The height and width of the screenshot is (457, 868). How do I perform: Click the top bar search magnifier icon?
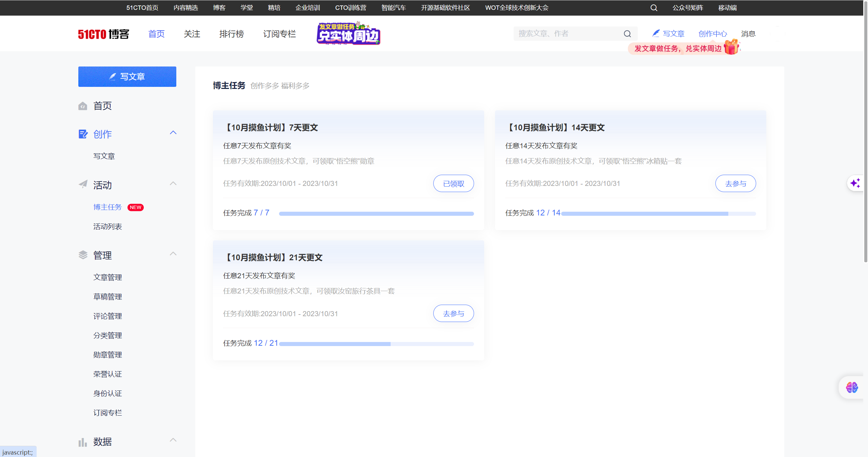(x=654, y=8)
